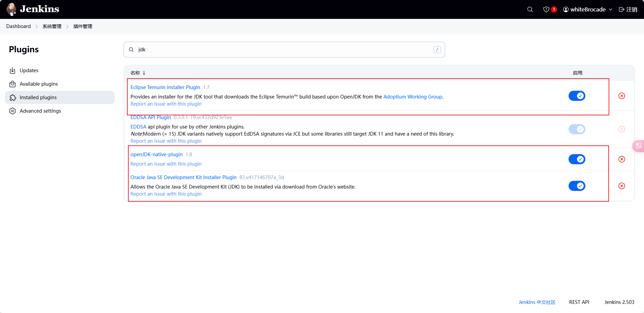Open EDDSA API Plugin title link
The width and height of the screenshot is (644, 313).
coord(151,117)
